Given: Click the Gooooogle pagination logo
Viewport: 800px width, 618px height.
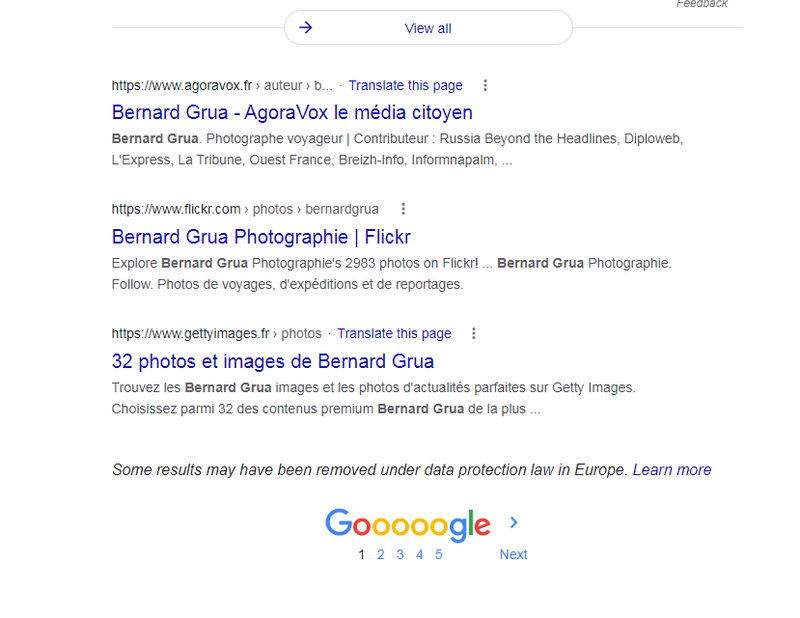Looking at the screenshot, I should pos(407,524).
